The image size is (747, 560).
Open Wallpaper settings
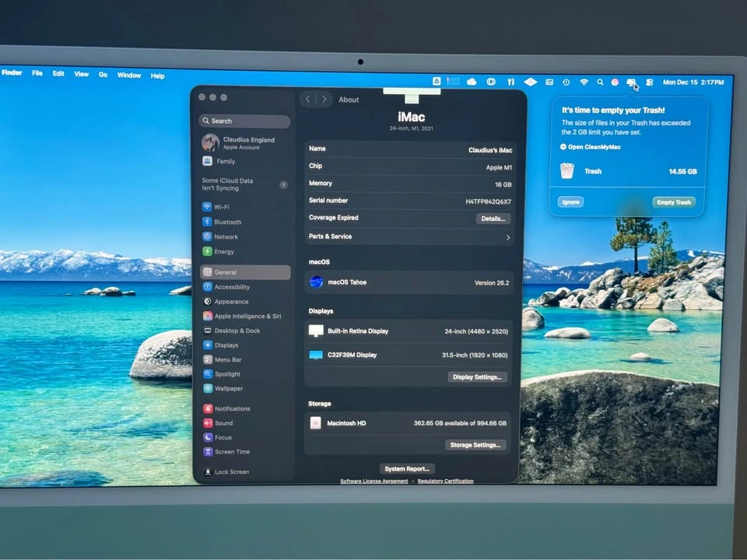click(223, 389)
